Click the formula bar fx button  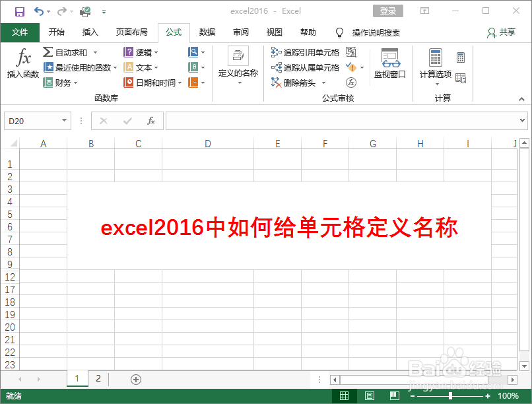click(151, 121)
